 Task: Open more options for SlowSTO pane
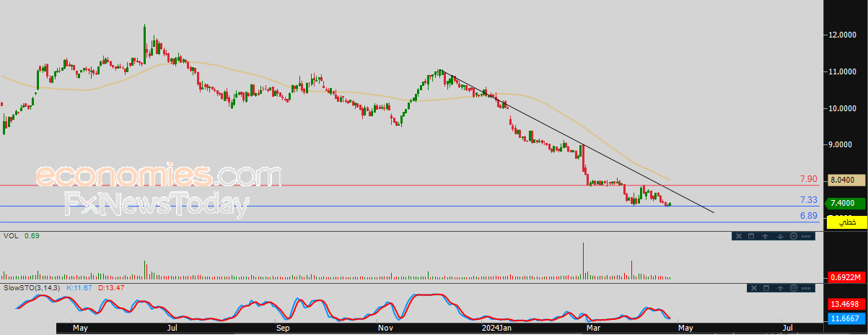click(x=806, y=288)
